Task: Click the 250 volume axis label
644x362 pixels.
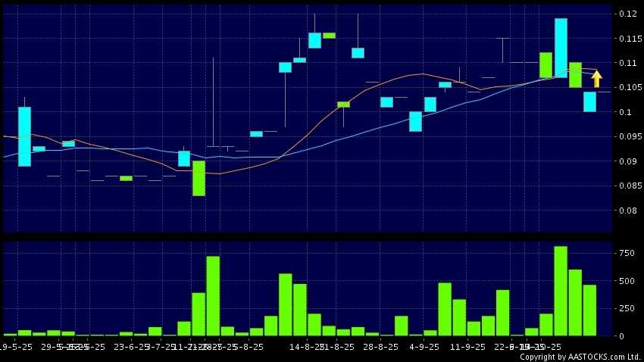Action: [x=627, y=308]
